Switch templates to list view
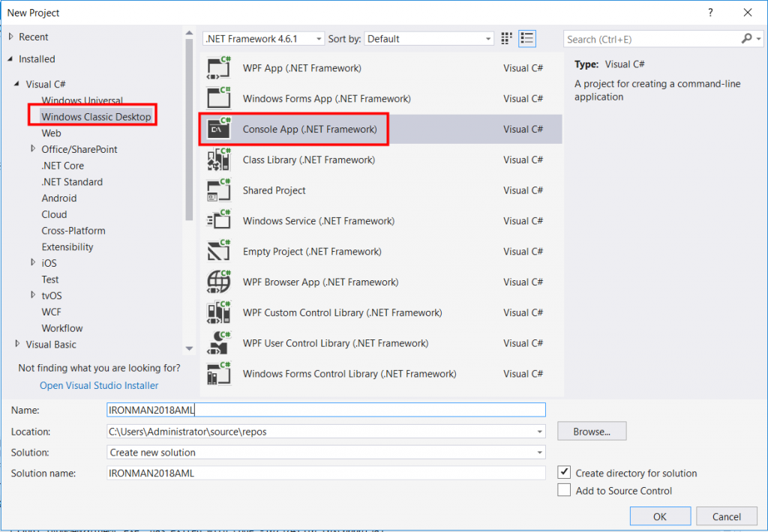 pos(527,39)
